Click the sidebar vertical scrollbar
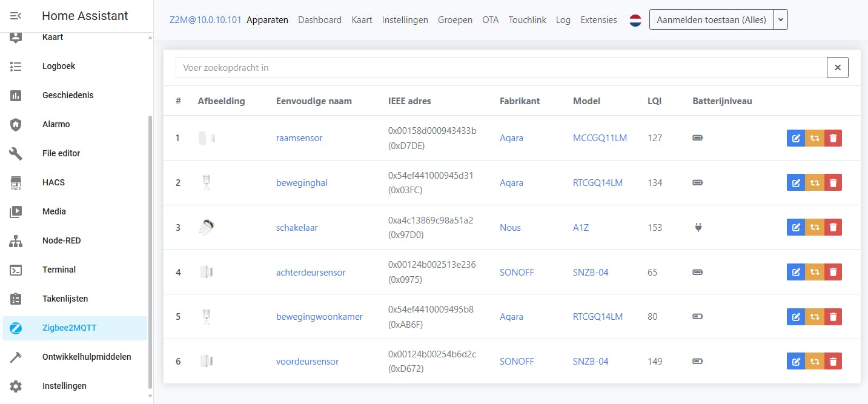This screenshot has width=868, height=404. click(x=150, y=252)
